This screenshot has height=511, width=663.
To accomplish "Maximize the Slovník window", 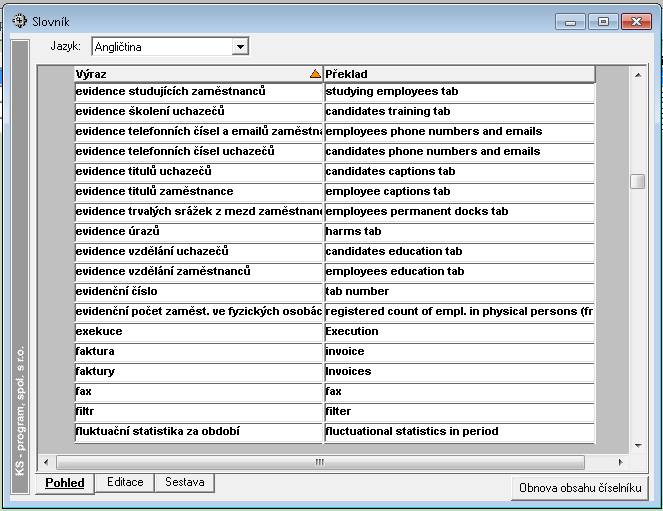I will pos(603,22).
